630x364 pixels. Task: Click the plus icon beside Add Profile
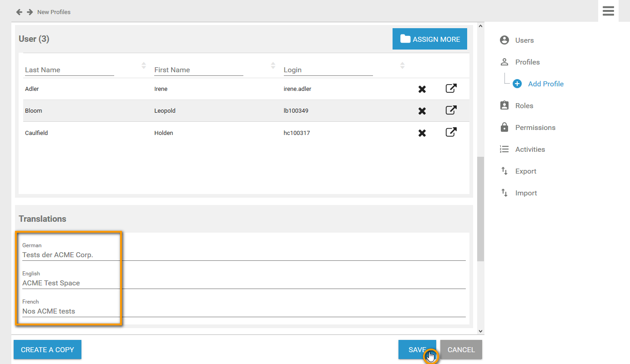click(x=517, y=84)
